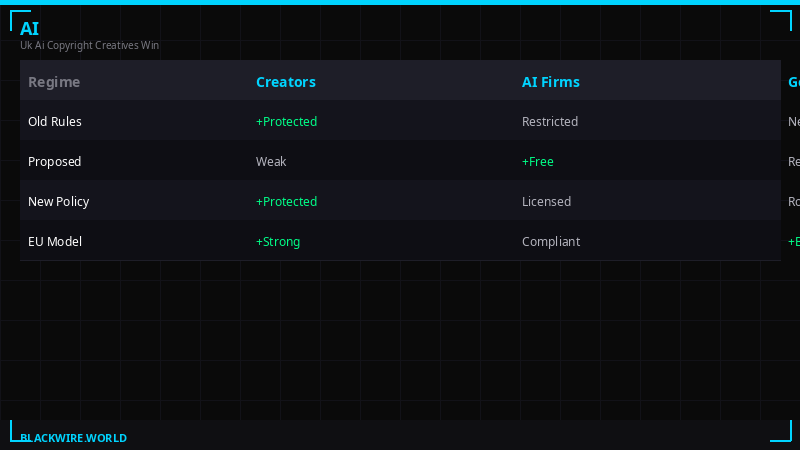Click '+Free' in the Proposed row
This screenshot has height=450, width=800.
coord(538,162)
